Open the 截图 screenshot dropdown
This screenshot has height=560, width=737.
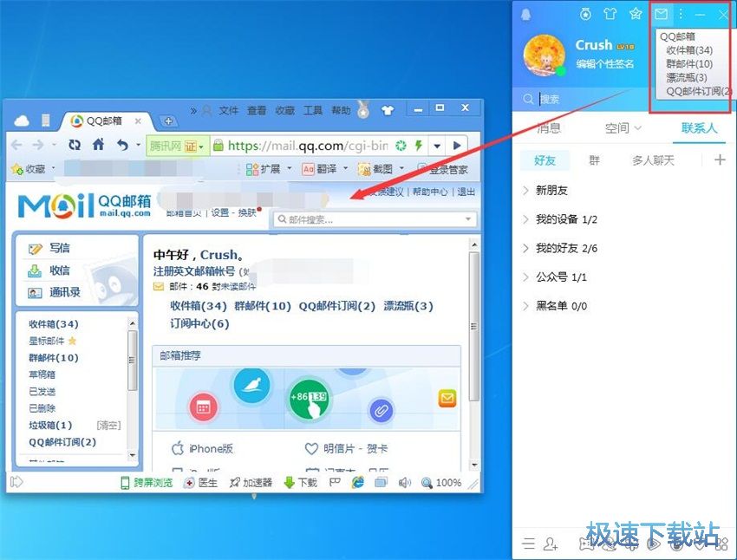click(x=381, y=169)
